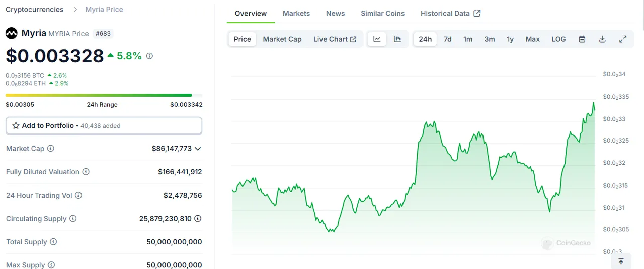Screen dimensions: 644x269
Task: Click the scroll-to-top arrow button
Action: click(621, 261)
